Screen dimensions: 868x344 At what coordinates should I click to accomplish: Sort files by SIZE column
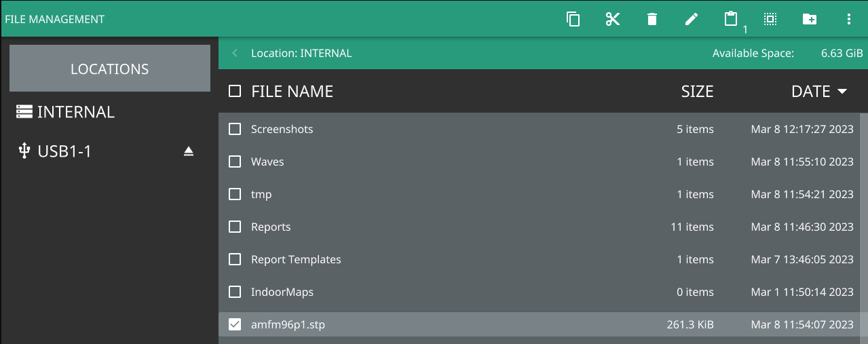697,92
